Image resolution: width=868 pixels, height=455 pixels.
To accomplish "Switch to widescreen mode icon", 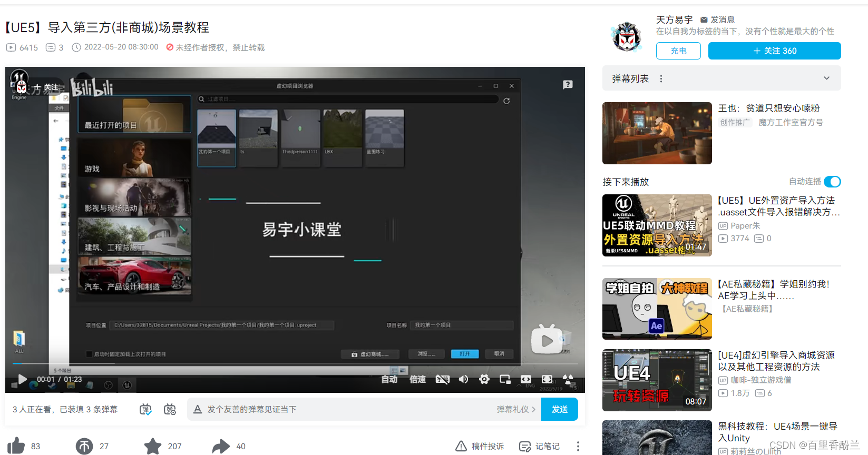I will (x=526, y=379).
